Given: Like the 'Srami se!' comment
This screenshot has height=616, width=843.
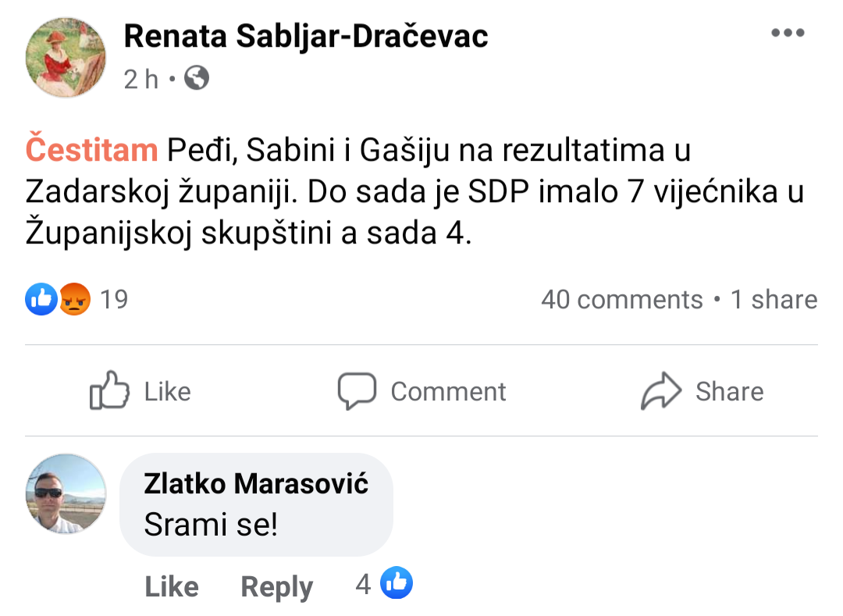Looking at the screenshot, I should click(172, 586).
